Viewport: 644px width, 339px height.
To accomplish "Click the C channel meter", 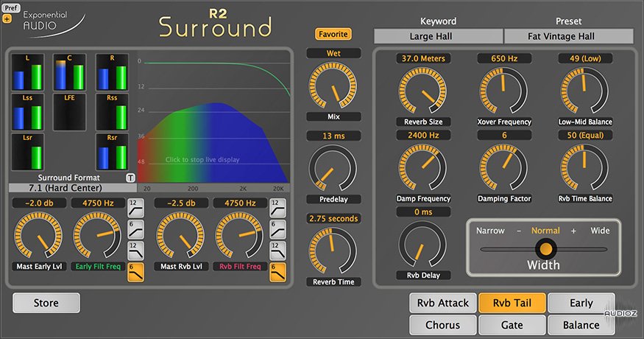I will click(69, 72).
